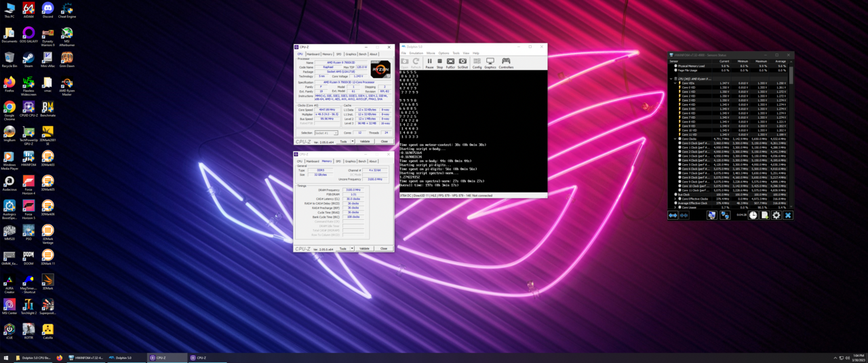Open the View menu in Dolphin

pyautogui.click(x=466, y=53)
